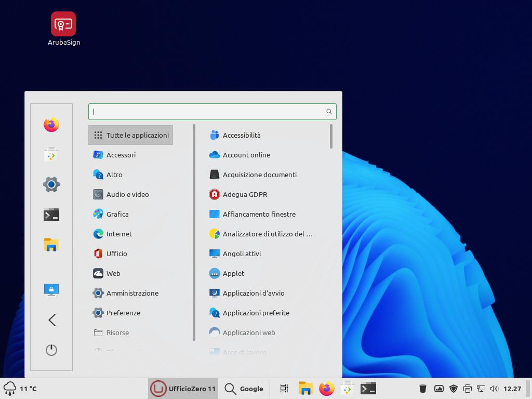Click the menu search input field
This screenshot has height=399, width=532.
[208, 112]
